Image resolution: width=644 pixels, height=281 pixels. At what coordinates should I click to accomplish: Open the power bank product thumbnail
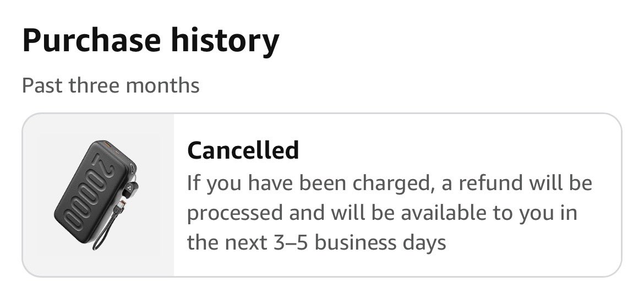(98, 194)
